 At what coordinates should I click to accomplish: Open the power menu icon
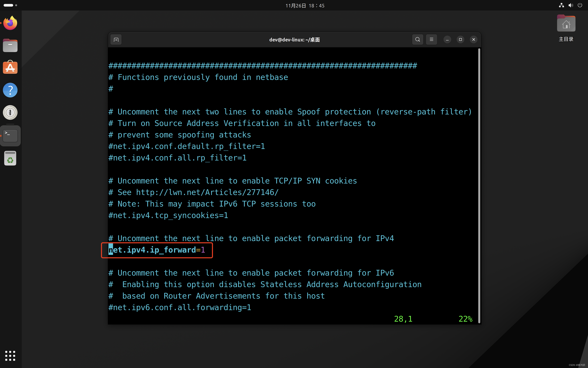click(580, 5)
